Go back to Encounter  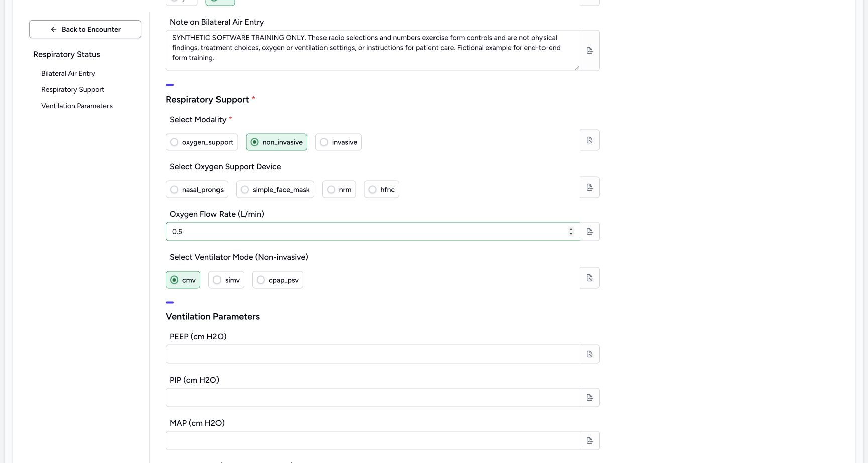85,29
